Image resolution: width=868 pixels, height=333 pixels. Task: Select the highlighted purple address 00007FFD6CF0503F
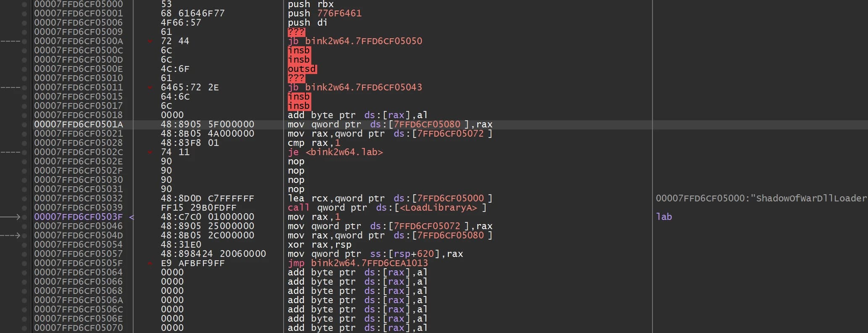pos(79,217)
